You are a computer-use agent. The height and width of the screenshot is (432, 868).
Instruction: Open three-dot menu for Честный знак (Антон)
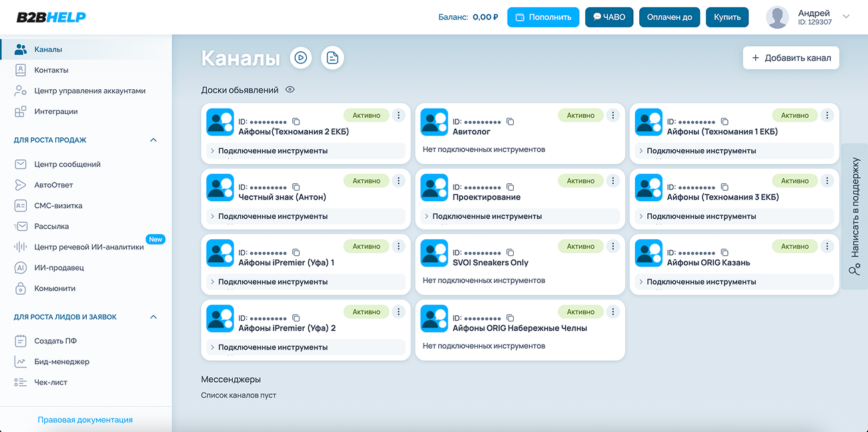[398, 181]
